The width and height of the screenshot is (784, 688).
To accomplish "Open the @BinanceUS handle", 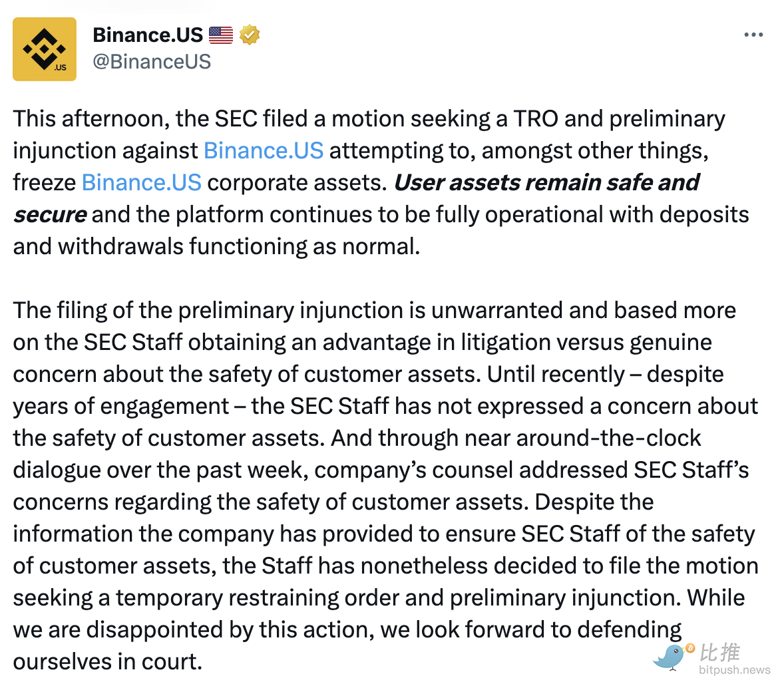I will point(152,61).
